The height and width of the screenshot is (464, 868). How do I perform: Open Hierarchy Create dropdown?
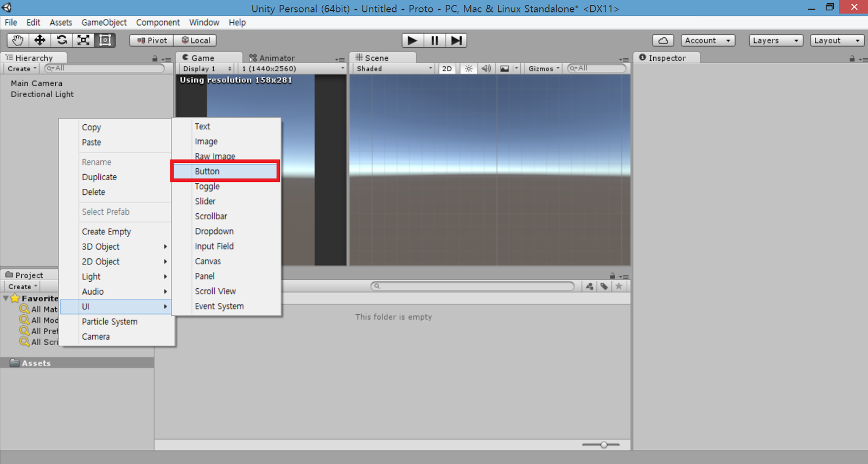[22, 68]
